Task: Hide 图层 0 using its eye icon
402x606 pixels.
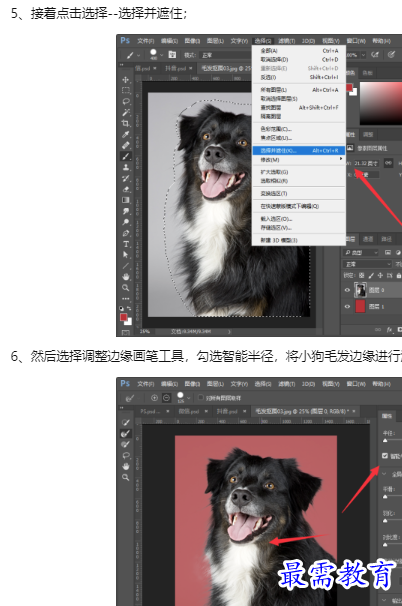Action: coord(347,290)
